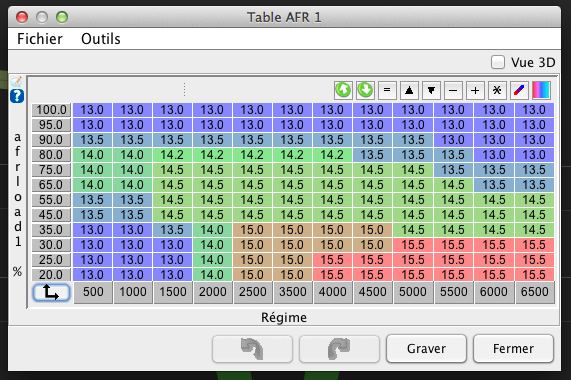Click the blue question mark help icon
Image resolution: width=571 pixels, height=380 pixels.
(17, 96)
